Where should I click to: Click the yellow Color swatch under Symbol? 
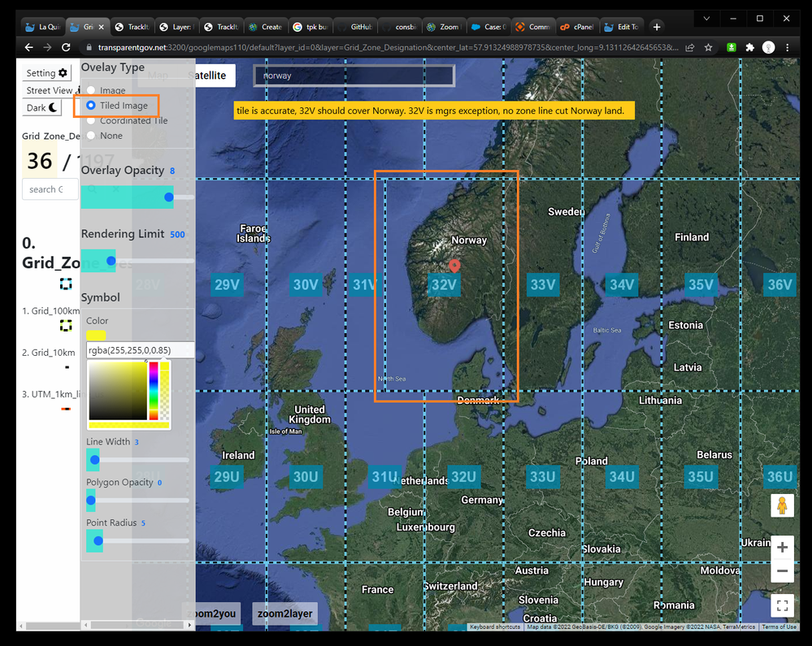point(96,335)
